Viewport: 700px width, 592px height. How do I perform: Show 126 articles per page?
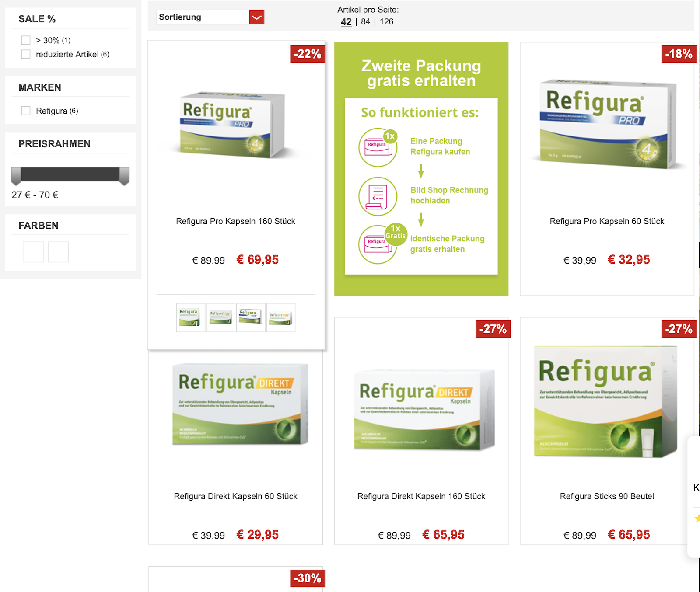coord(386,21)
